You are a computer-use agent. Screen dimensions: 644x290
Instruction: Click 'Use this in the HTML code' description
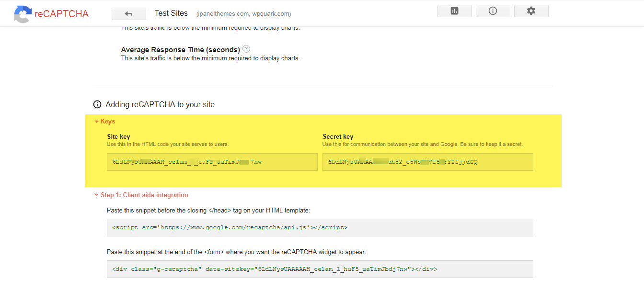click(168, 144)
